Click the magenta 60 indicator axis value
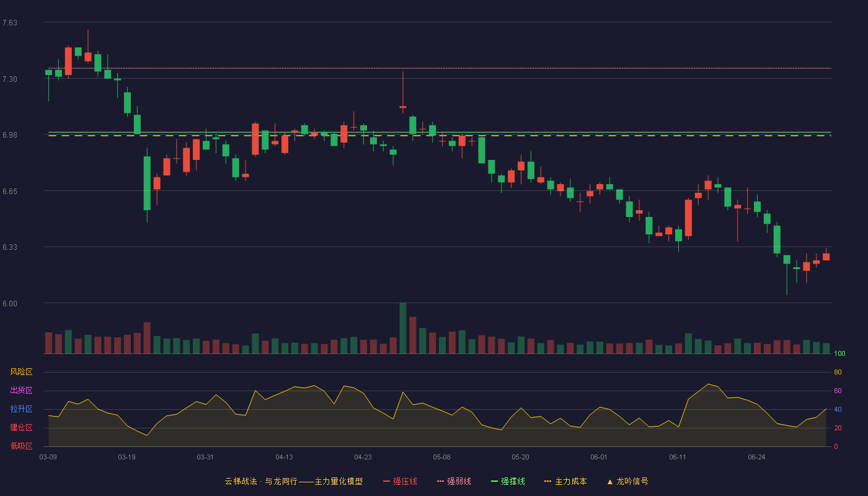 [838, 391]
